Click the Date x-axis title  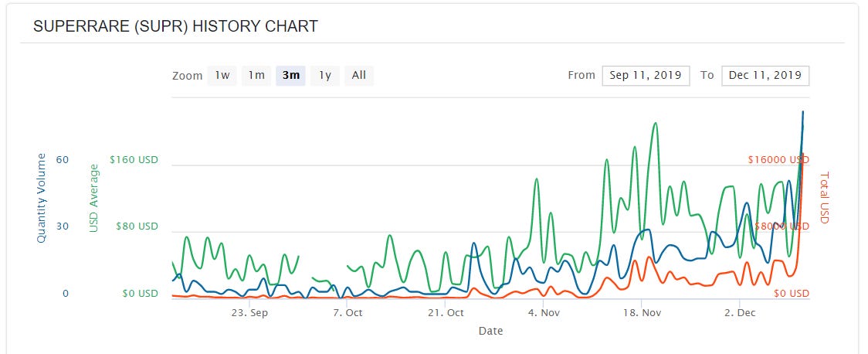point(490,332)
